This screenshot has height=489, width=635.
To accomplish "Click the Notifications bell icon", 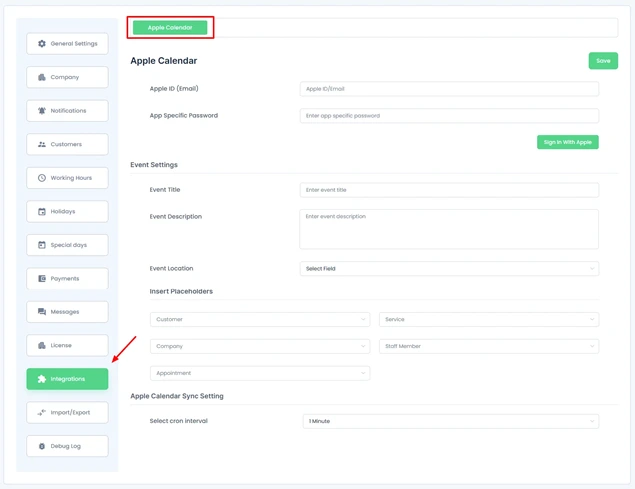I will pyautogui.click(x=42, y=111).
